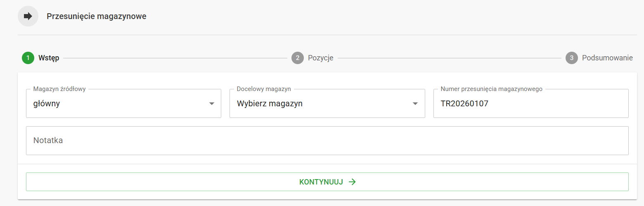Click the Numer przesunięcia magazynowego label
This screenshot has width=644, height=206.
(491, 89)
